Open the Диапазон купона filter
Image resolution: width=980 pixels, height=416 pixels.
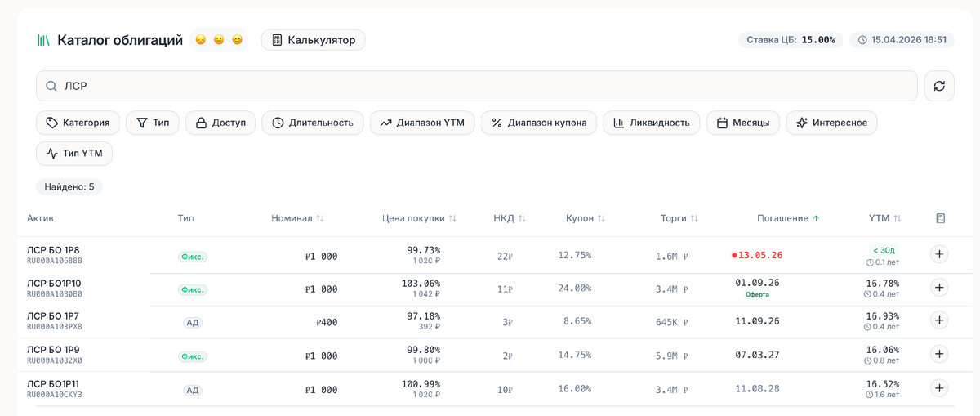click(539, 123)
